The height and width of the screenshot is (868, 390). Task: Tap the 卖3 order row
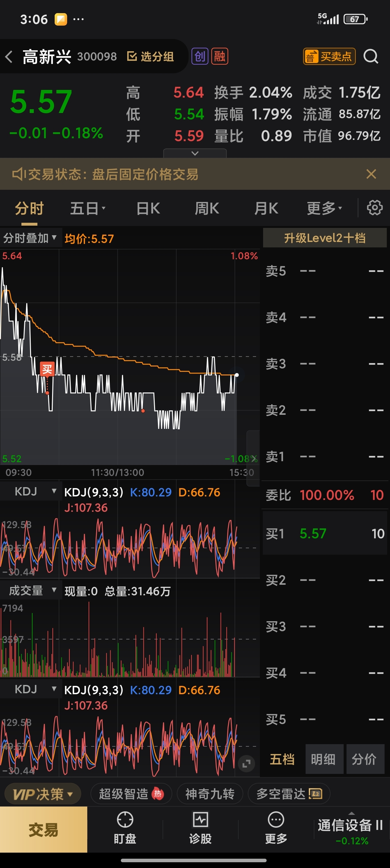[325, 364]
